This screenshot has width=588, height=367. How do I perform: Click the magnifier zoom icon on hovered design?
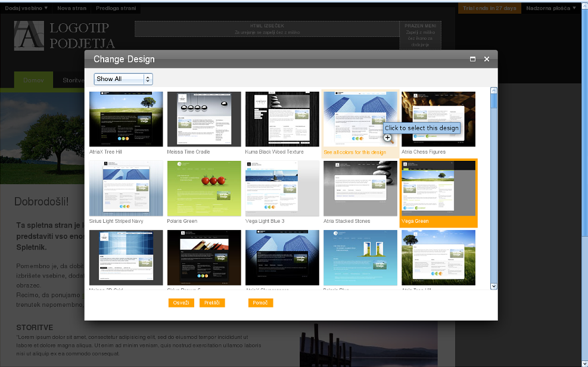pos(387,138)
